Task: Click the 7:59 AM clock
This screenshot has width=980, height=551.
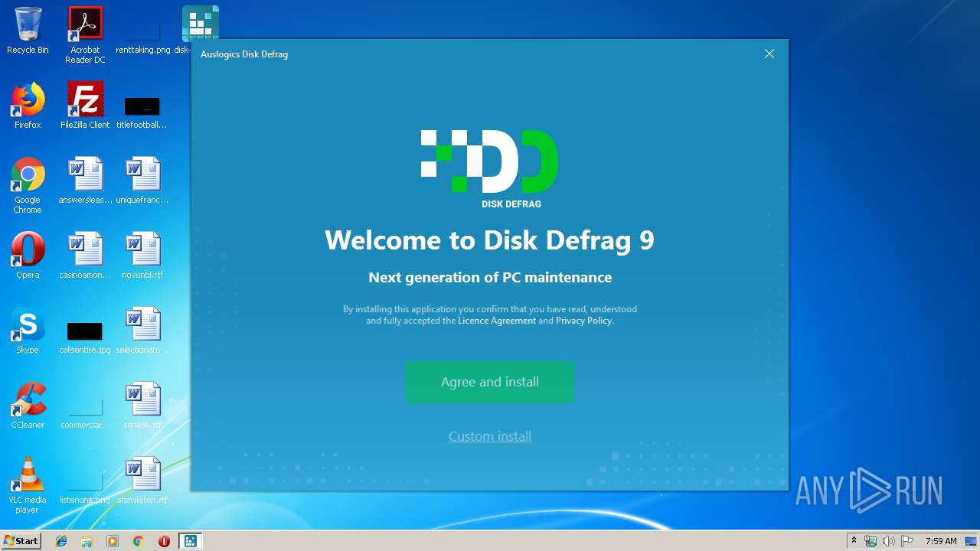Action: [941, 541]
